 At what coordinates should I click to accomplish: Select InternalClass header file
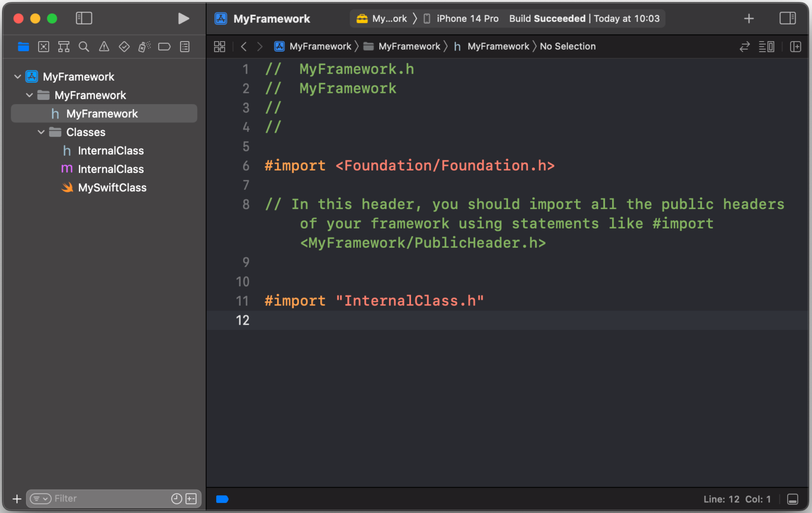coord(111,151)
